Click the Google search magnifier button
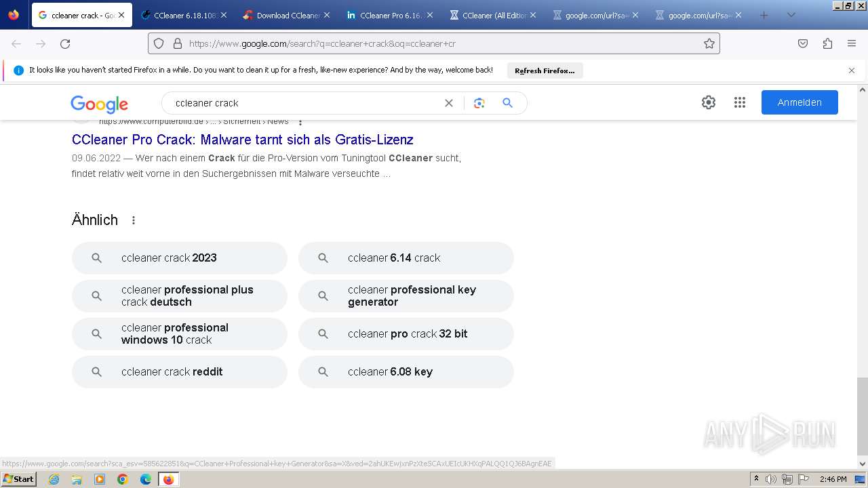This screenshot has height=488, width=868. click(507, 103)
